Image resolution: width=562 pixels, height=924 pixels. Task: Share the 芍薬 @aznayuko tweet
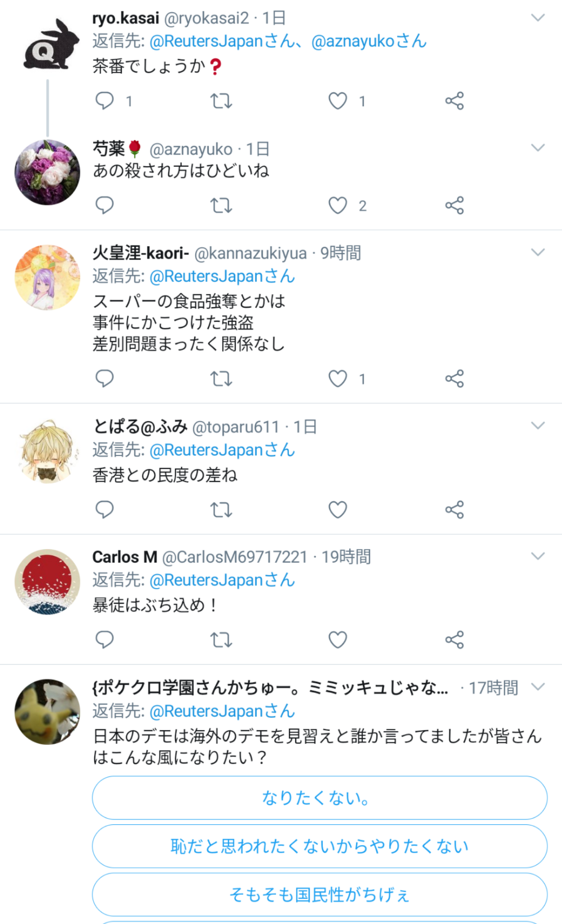[455, 205]
